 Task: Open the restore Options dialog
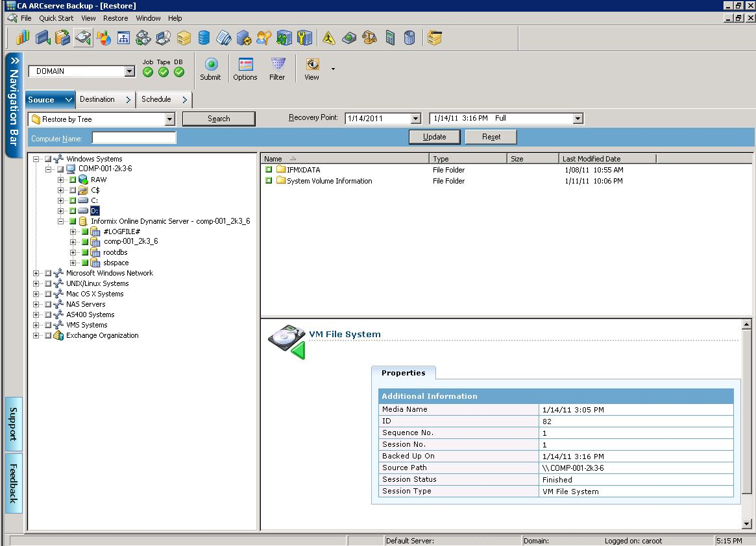coord(245,65)
